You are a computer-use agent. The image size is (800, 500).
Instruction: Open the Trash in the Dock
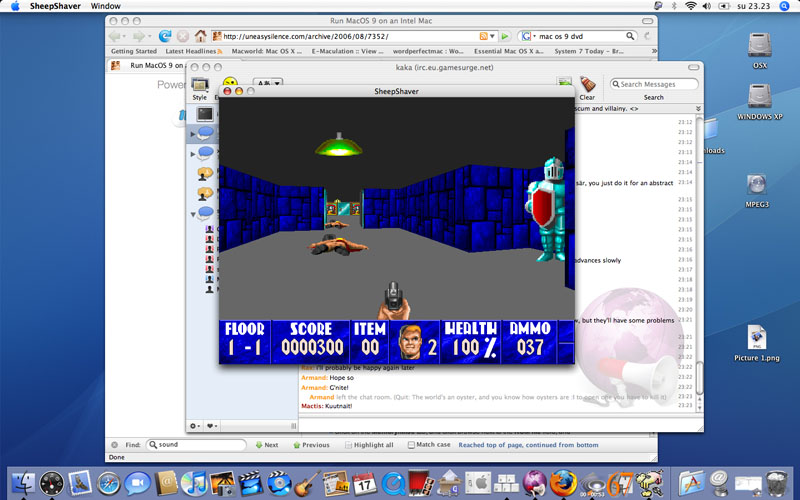point(777,483)
